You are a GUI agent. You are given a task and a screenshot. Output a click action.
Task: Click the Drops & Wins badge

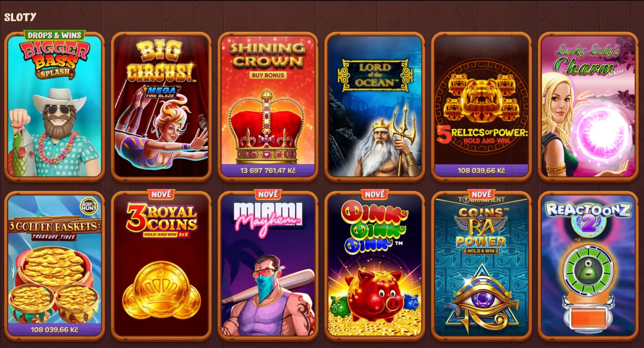54,35
